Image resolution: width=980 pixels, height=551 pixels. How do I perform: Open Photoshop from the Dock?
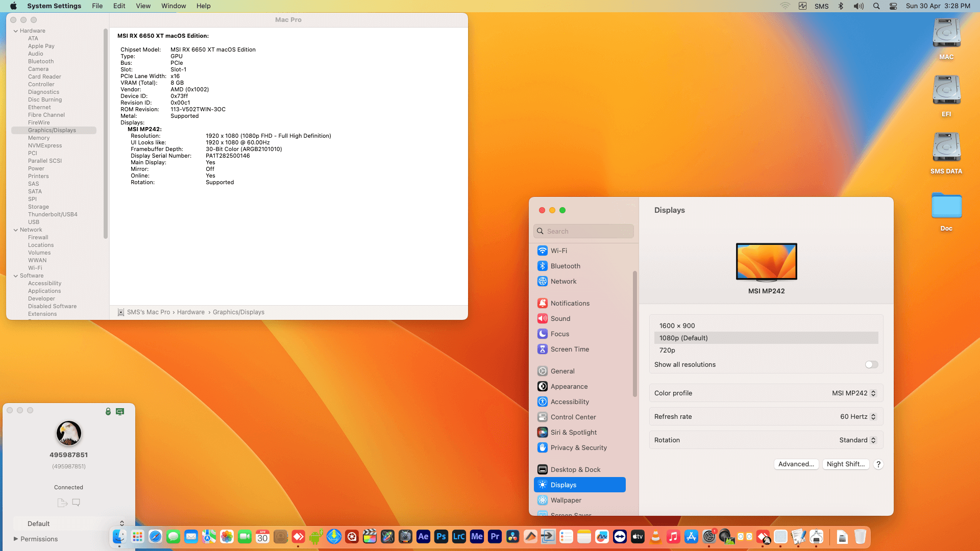[x=441, y=537]
